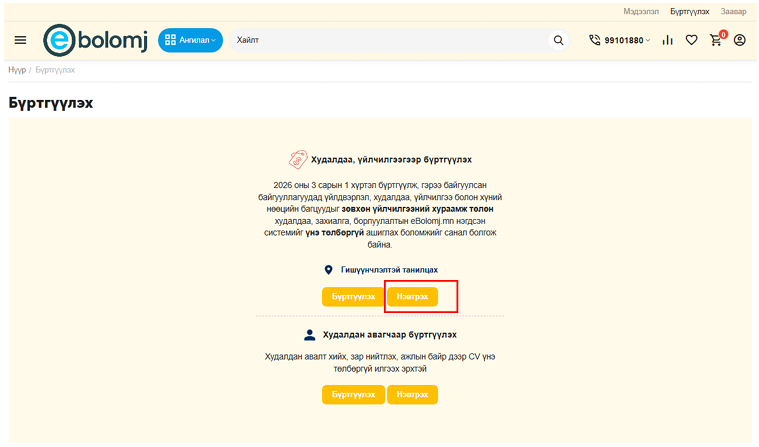Click Бүртгүүлэх under buyer registration
Screen dimensions: 759x447
tap(353, 394)
